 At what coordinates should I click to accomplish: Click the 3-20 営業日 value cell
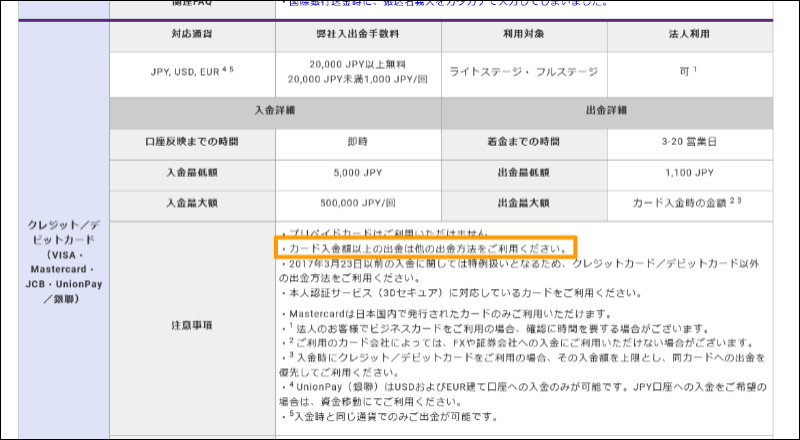point(690,142)
